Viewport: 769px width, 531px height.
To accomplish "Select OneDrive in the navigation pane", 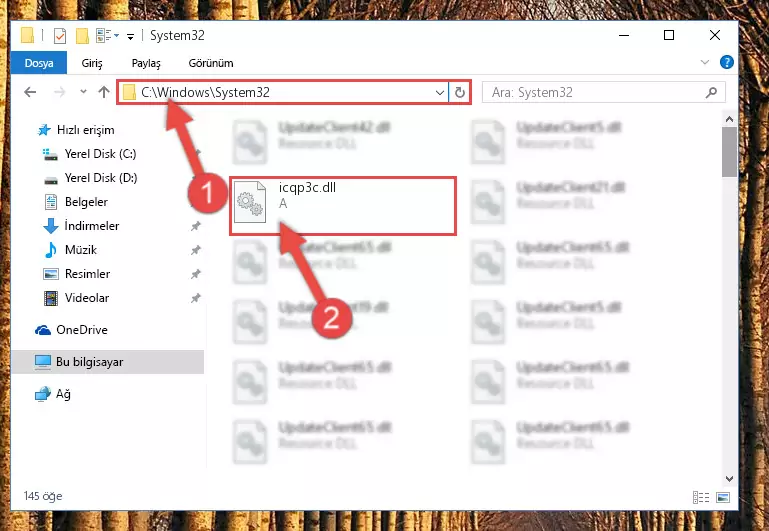I will (72, 329).
